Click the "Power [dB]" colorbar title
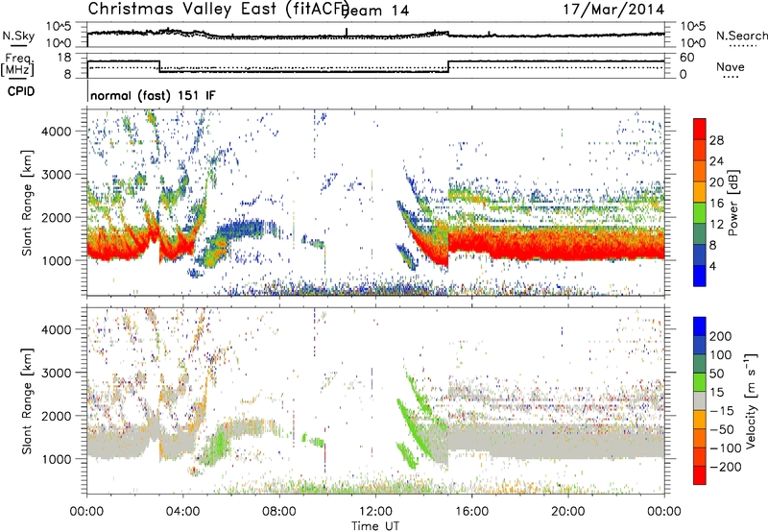Image resolution: width=768 pixels, height=532 pixels. tap(733, 203)
